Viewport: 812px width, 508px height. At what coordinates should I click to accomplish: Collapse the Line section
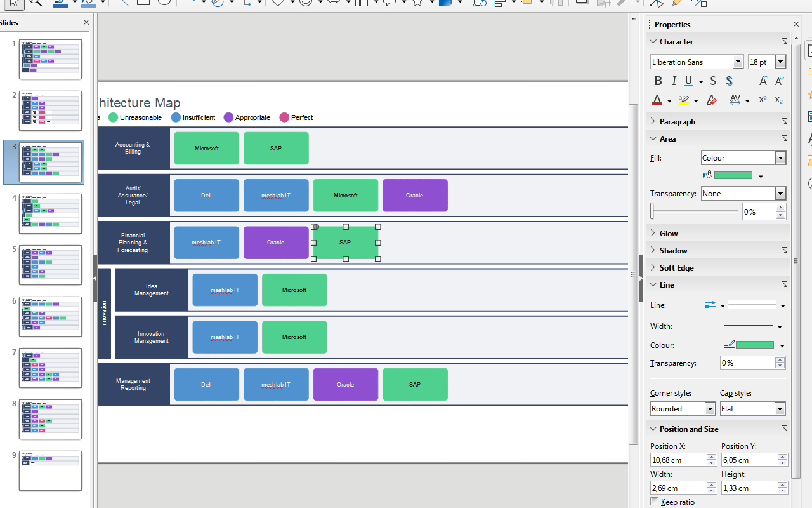point(653,284)
